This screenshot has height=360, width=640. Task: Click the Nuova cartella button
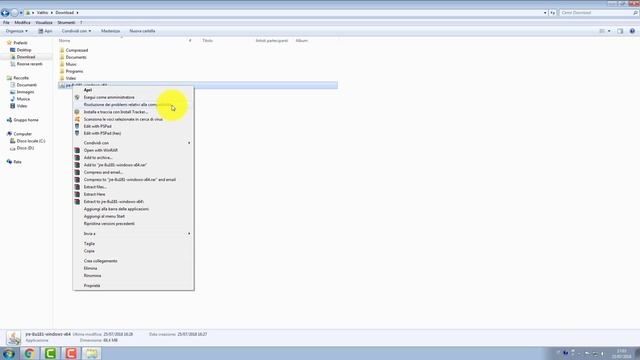pos(142,31)
